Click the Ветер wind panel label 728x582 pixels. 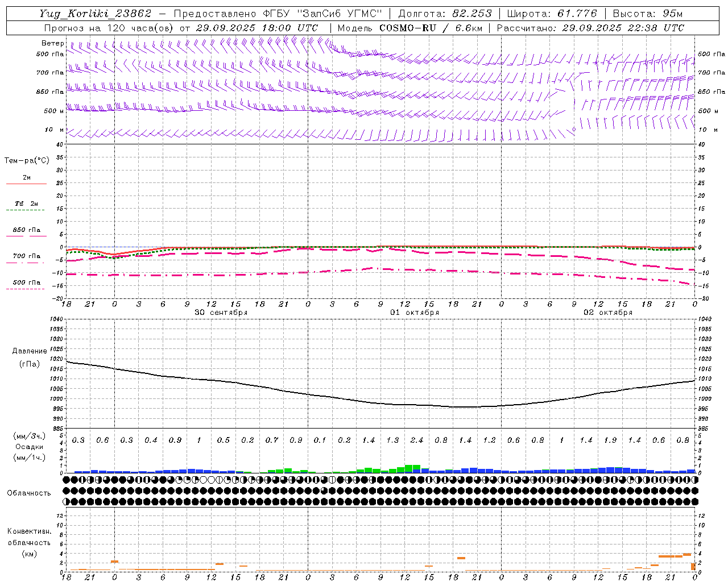point(53,43)
